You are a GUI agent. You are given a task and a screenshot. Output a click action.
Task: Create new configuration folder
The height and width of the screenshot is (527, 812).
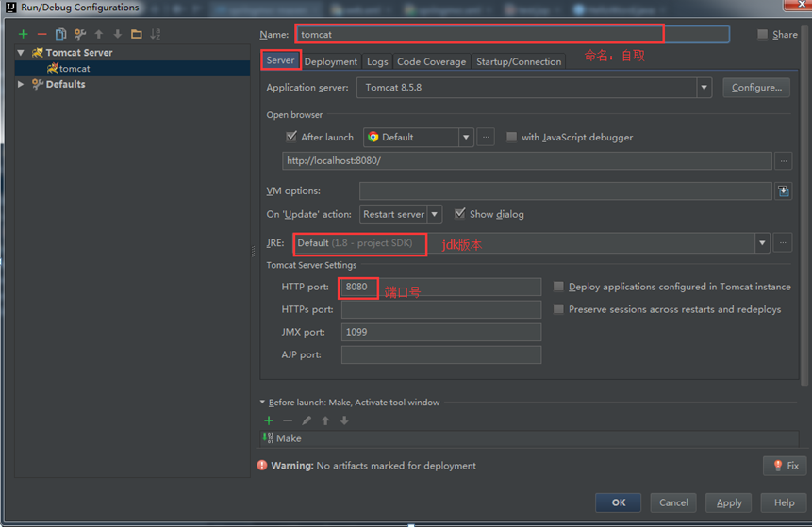point(136,34)
